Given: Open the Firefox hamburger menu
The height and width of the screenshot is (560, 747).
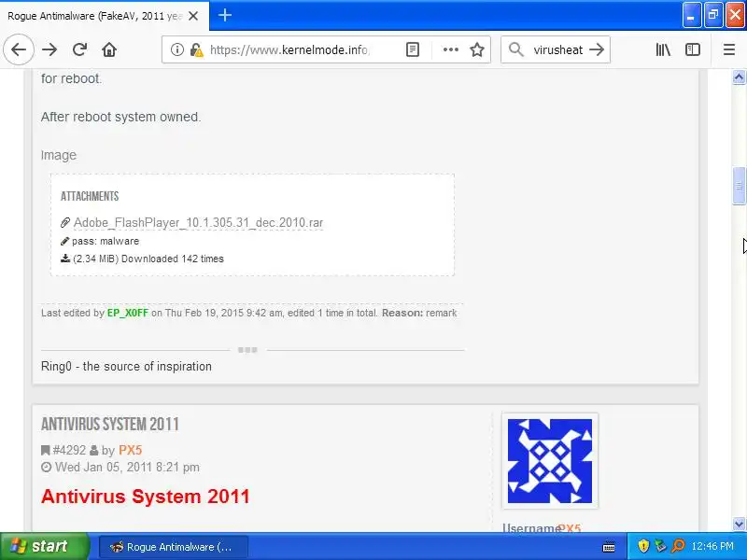Looking at the screenshot, I should point(729,49).
